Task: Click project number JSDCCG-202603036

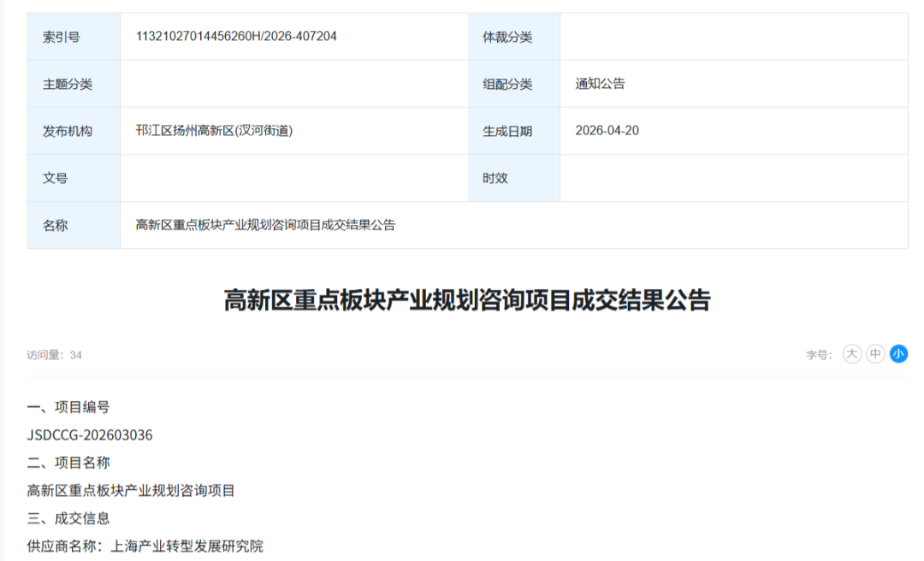Action: pyautogui.click(x=90, y=435)
